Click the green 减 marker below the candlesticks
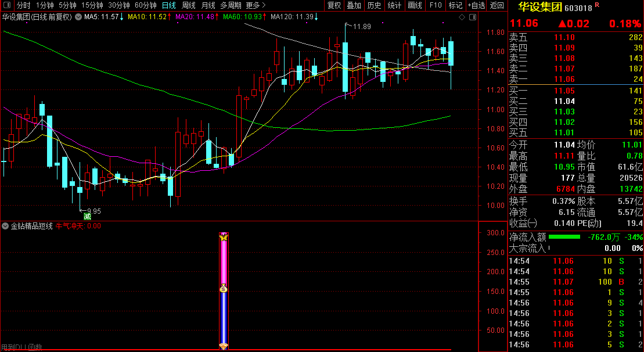 87,216
